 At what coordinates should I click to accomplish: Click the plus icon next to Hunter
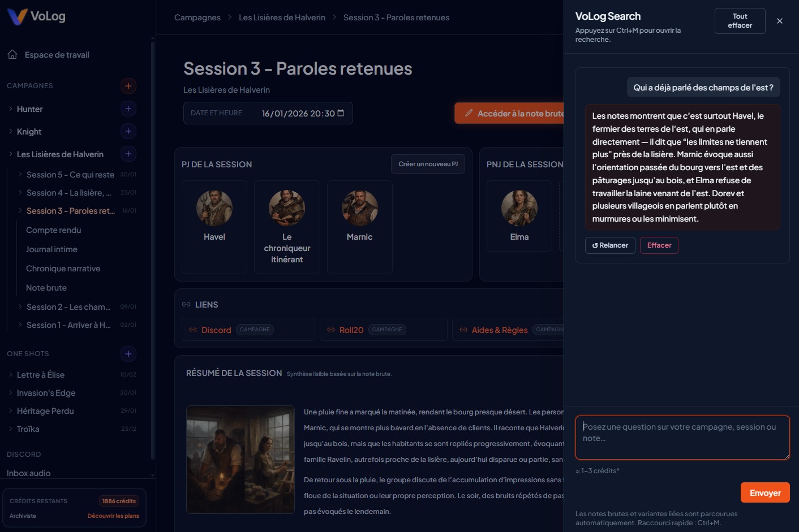click(128, 109)
